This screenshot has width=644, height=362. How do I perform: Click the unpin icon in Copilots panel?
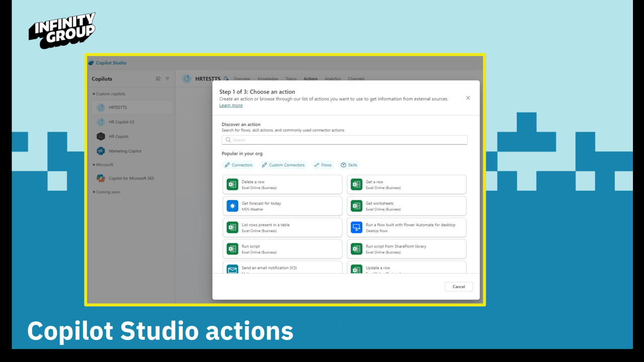pos(158,78)
